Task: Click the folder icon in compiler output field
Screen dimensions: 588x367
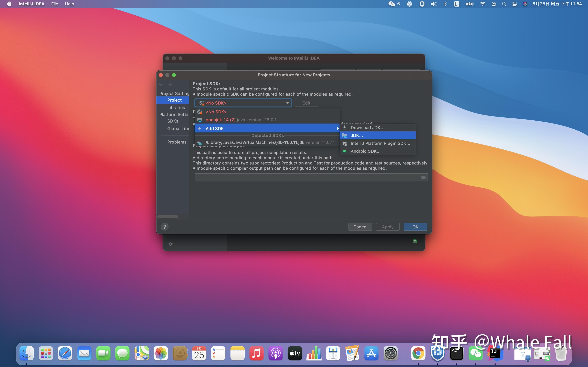Action: [x=423, y=177]
